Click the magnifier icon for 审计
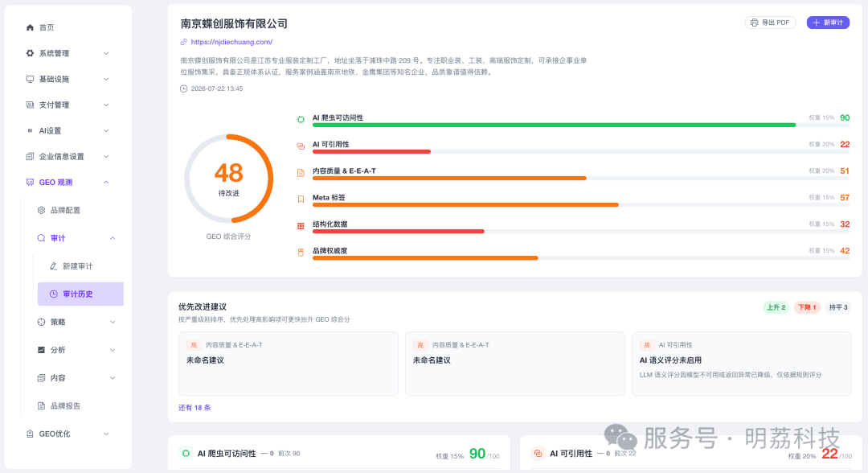Viewport: 868px width, 473px height. click(x=41, y=238)
